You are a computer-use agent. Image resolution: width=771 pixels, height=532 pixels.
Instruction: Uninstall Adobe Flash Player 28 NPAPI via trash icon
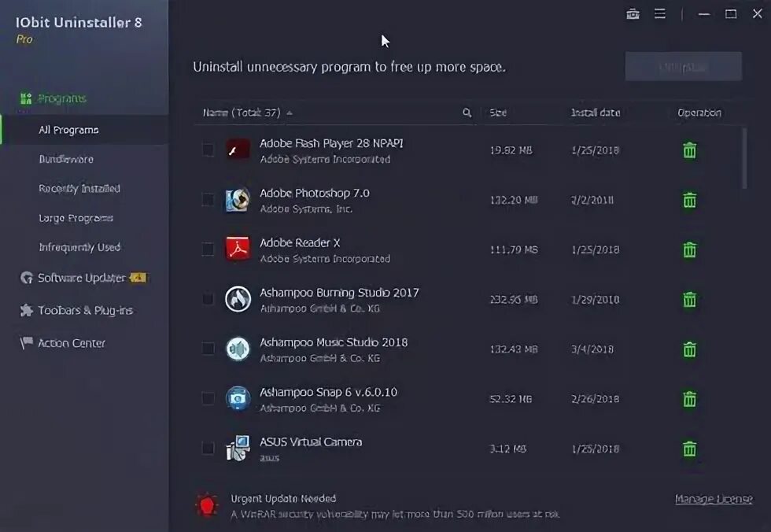pos(689,150)
